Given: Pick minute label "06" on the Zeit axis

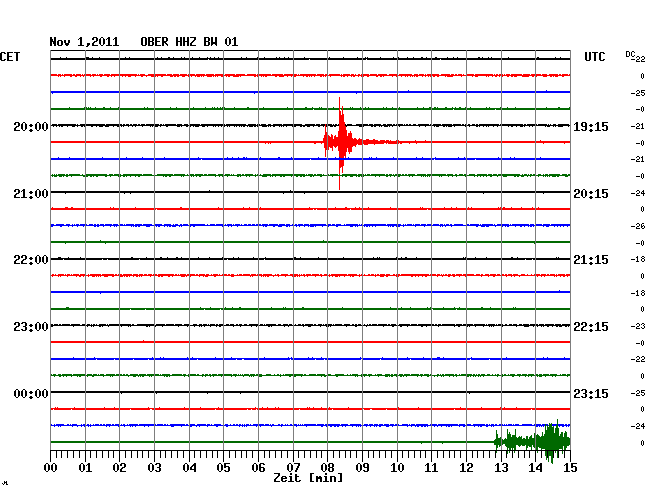Looking at the screenshot, I should coord(258,467).
